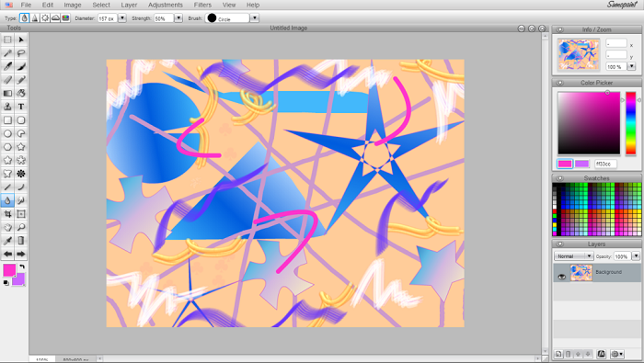Select the Pie shape tool
Screen dimensions: 644x363
21,133
